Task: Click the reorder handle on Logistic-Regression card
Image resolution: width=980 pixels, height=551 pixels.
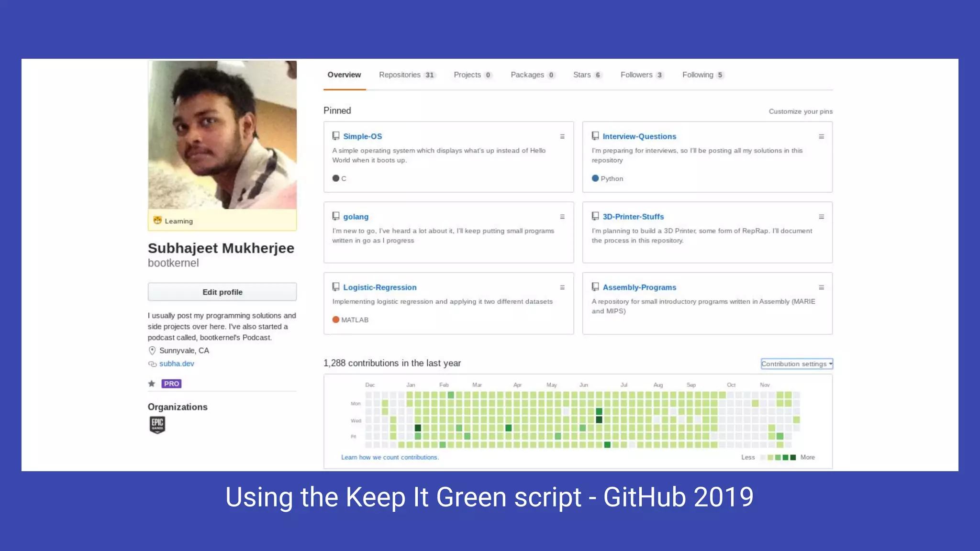Action: pyautogui.click(x=562, y=287)
